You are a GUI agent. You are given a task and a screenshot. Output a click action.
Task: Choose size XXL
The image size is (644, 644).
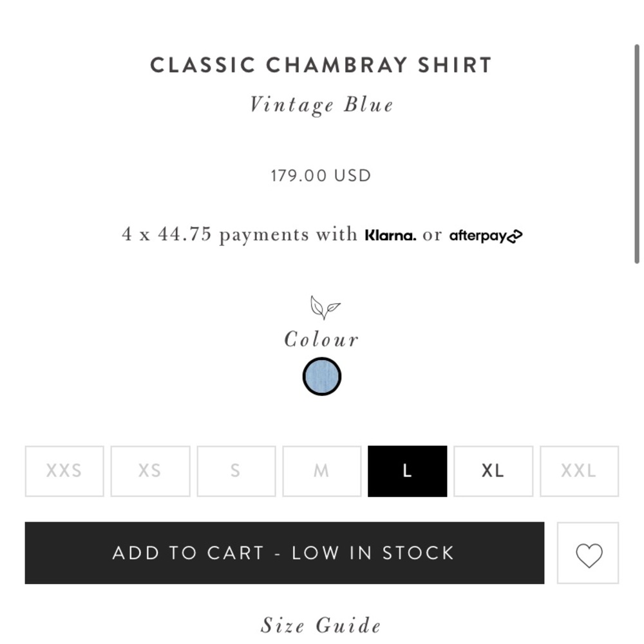(579, 471)
